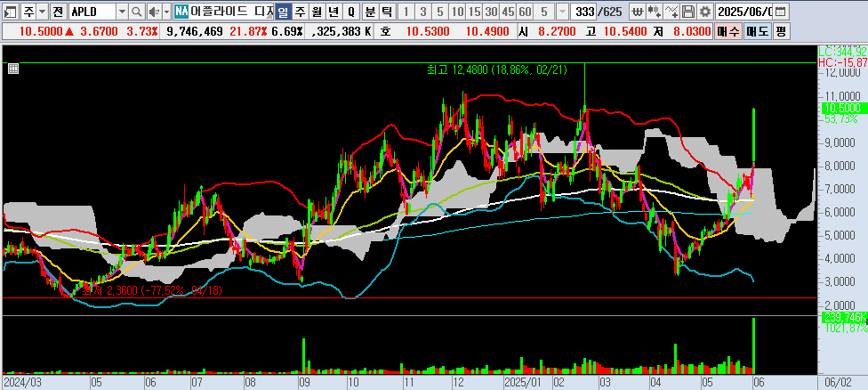Choose the 60 minute interval button
The image size is (868, 390).
(x=526, y=11)
